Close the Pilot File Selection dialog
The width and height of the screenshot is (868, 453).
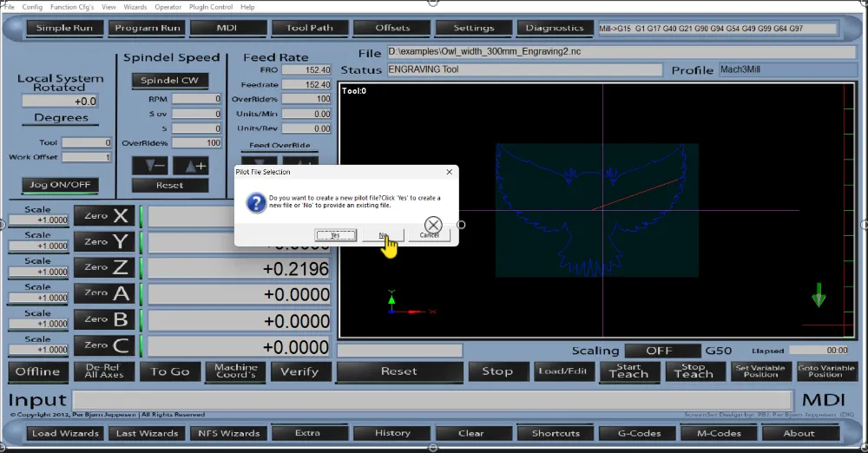449,172
